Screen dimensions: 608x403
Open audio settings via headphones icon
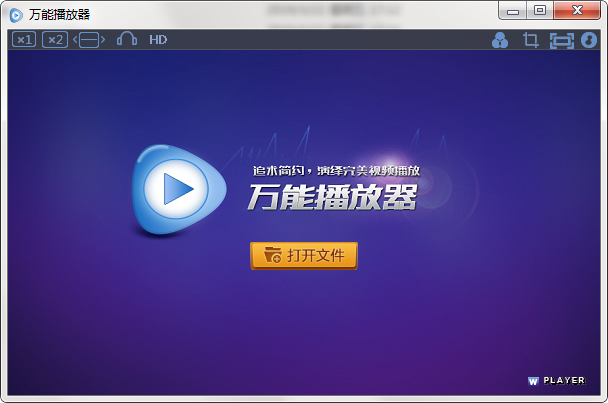(127, 40)
